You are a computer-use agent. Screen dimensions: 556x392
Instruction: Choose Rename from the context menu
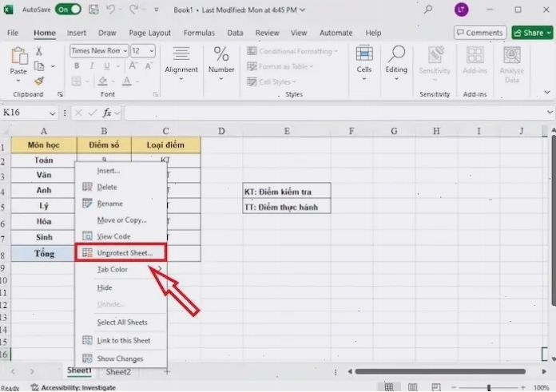tap(121, 204)
